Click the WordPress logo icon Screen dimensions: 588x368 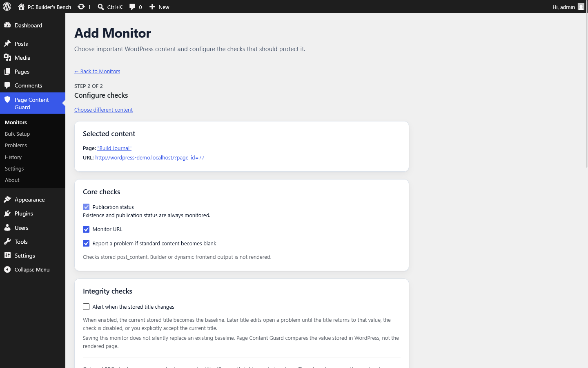tap(7, 7)
